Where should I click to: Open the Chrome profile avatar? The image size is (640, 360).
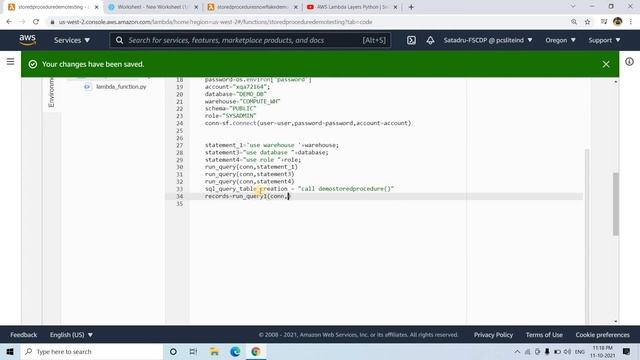coord(617,22)
